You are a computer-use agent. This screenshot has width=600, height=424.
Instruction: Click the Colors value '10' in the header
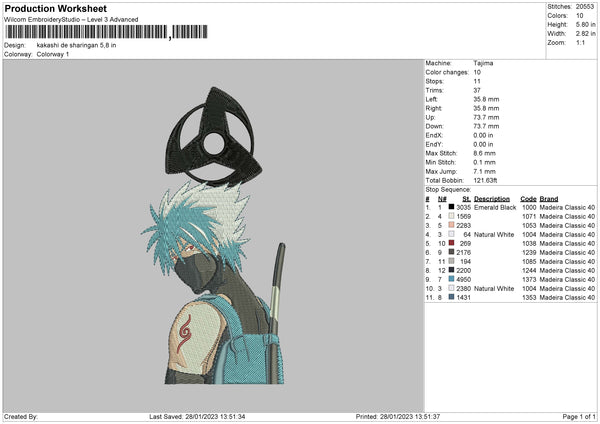[x=580, y=16]
